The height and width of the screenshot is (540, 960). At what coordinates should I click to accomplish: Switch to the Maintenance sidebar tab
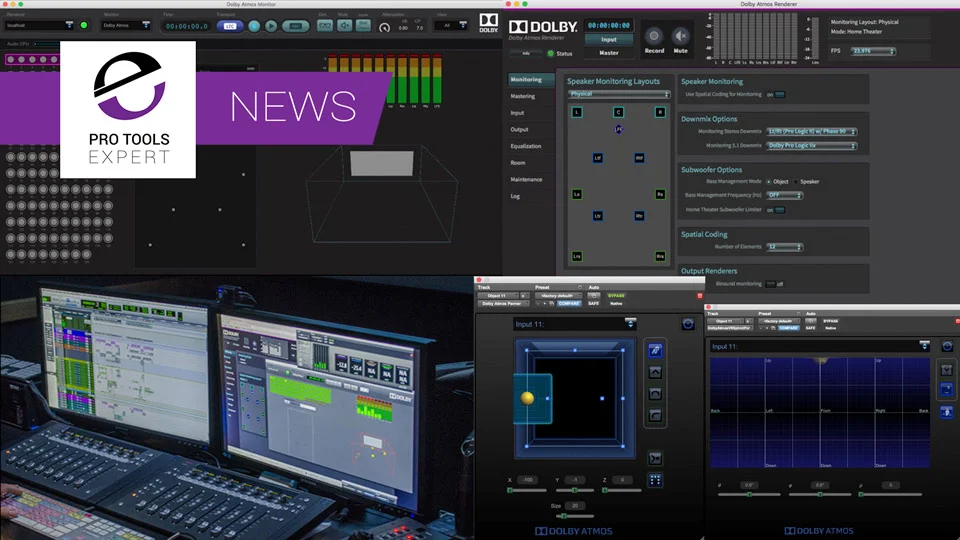pos(526,179)
